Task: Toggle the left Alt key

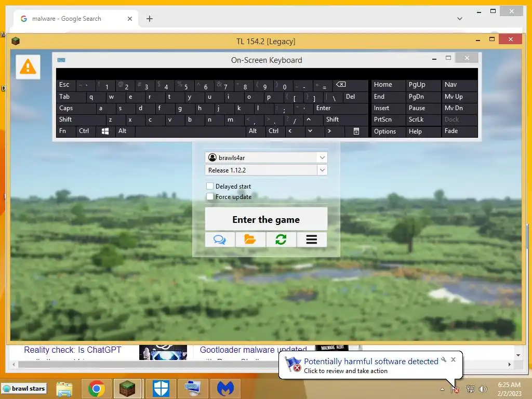Action: click(125, 131)
